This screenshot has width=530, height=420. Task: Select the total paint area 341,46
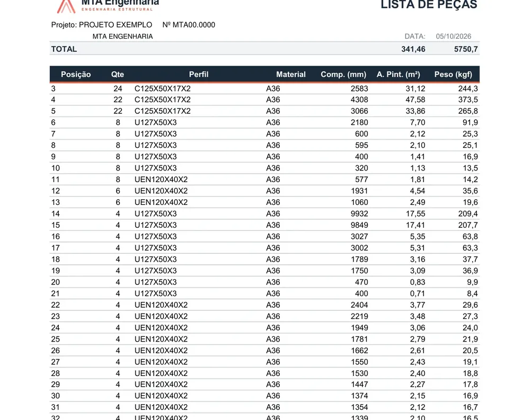click(413, 49)
